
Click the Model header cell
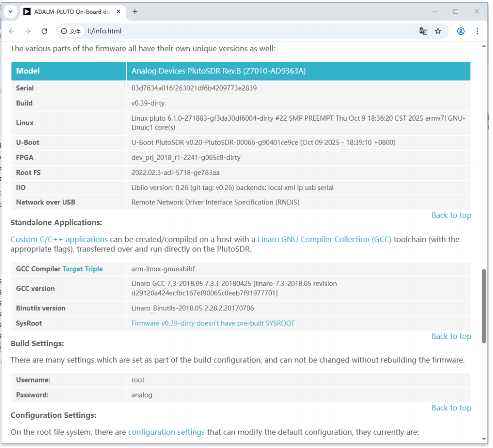click(69, 71)
